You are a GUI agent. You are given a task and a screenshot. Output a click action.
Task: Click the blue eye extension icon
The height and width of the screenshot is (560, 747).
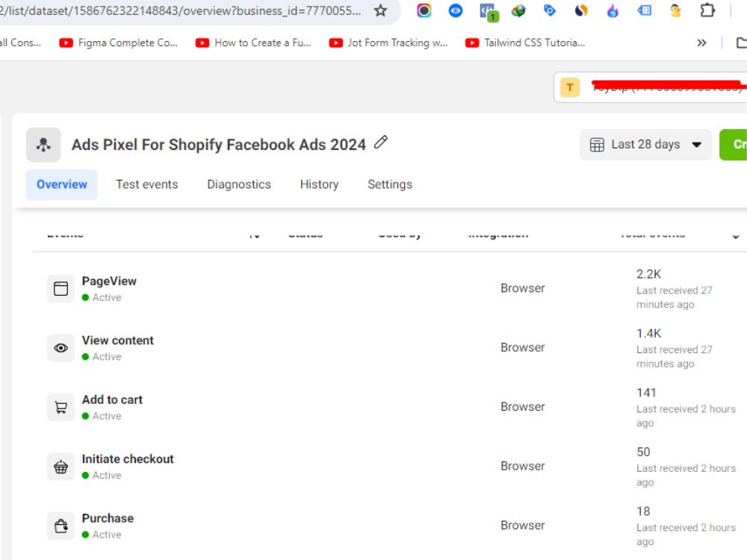click(456, 10)
